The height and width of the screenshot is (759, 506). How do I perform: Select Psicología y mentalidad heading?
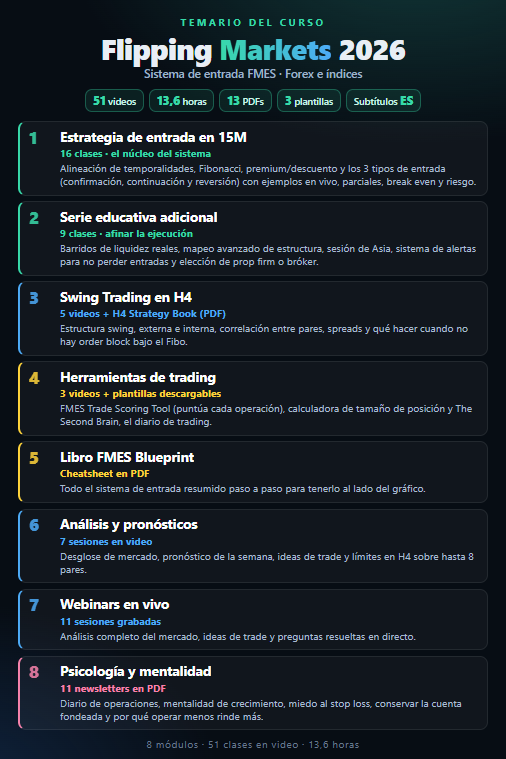click(136, 671)
